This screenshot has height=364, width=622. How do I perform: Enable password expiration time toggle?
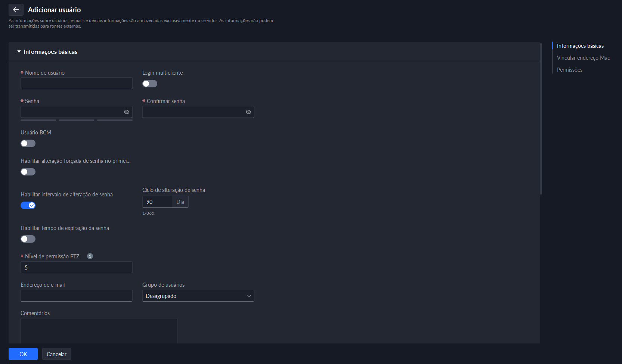(28, 239)
